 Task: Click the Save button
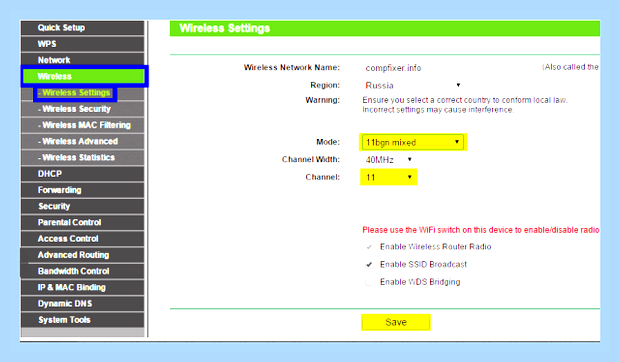tap(396, 322)
